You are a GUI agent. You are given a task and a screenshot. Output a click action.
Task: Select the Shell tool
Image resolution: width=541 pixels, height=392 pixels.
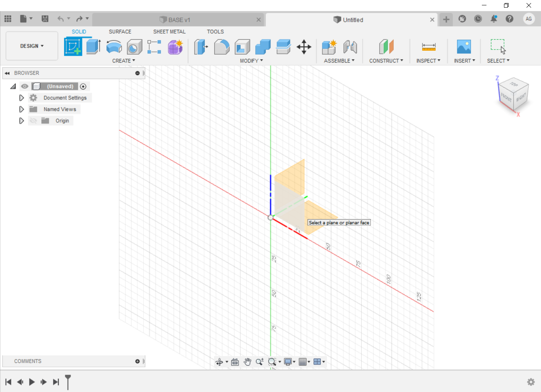click(242, 47)
